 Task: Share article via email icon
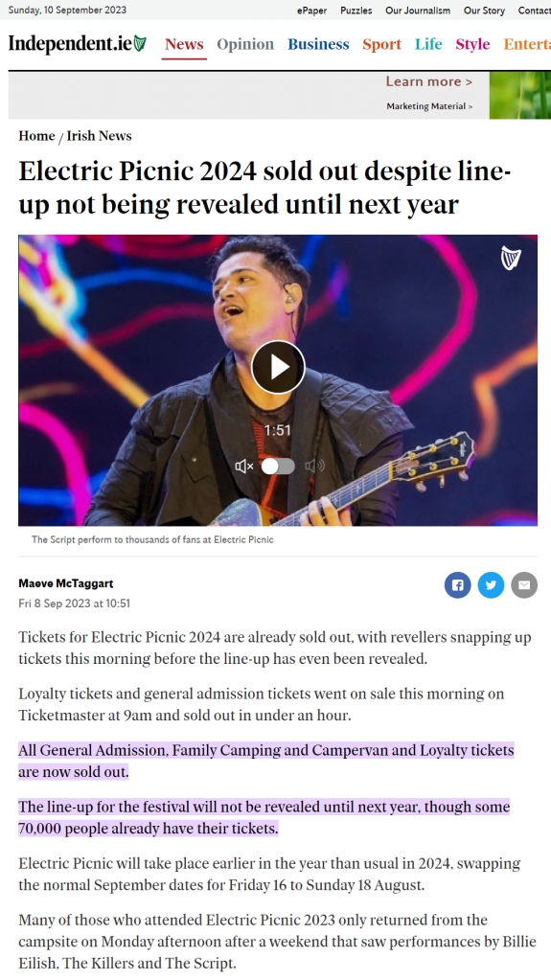pos(524,585)
